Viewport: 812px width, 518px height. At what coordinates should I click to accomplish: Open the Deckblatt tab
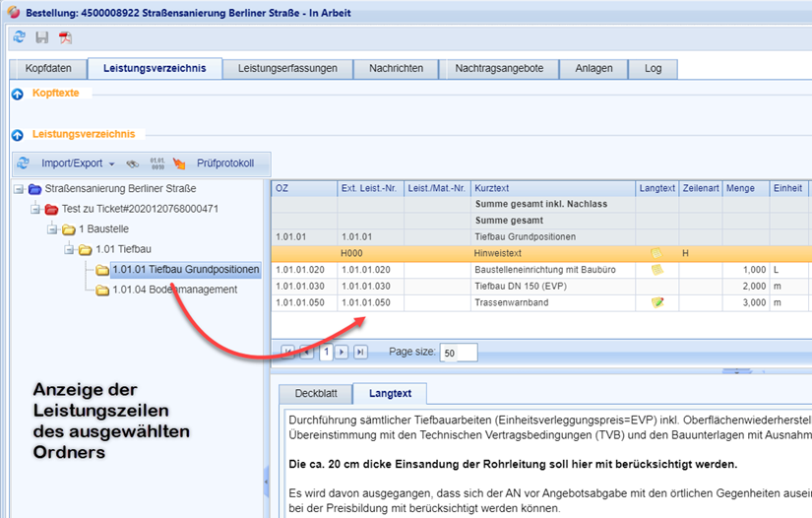click(x=315, y=394)
